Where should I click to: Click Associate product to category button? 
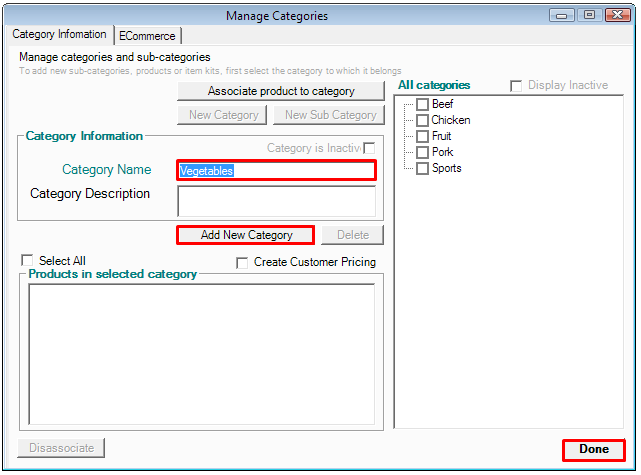[x=281, y=91]
